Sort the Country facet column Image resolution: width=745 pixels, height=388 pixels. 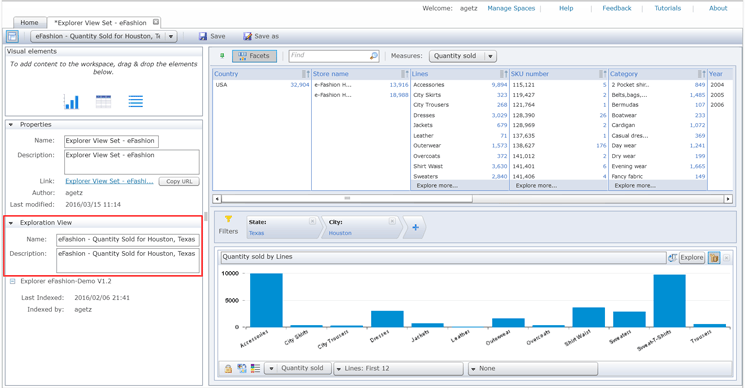pos(306,74)
